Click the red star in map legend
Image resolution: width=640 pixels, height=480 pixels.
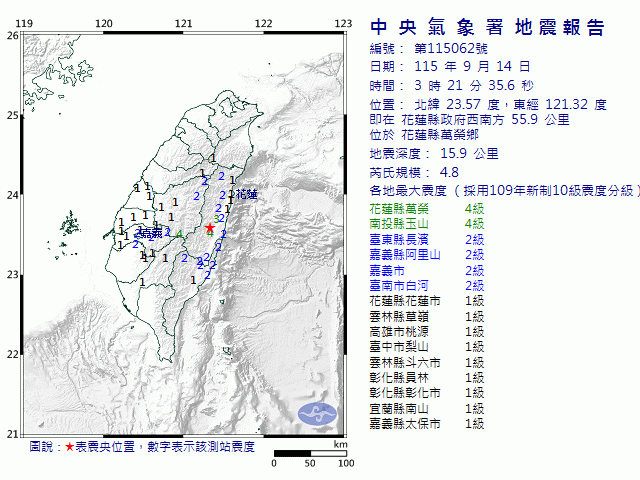pyautogui.click(x=69, y=447)
